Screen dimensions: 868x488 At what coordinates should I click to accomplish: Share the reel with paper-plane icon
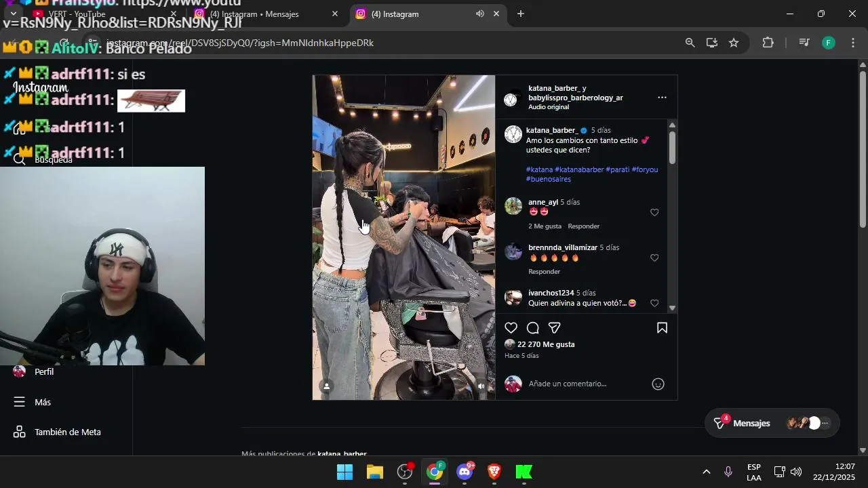point(555,328)
